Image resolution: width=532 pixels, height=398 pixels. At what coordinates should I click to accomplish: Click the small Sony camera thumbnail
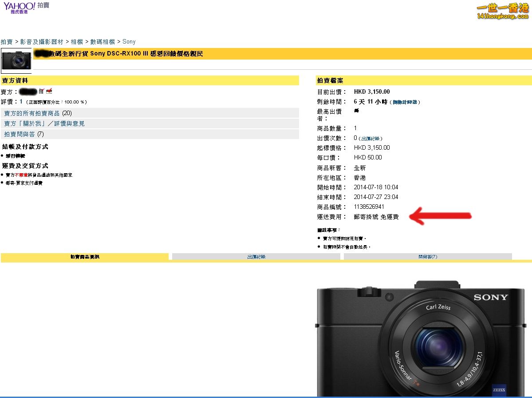(16, 60)
